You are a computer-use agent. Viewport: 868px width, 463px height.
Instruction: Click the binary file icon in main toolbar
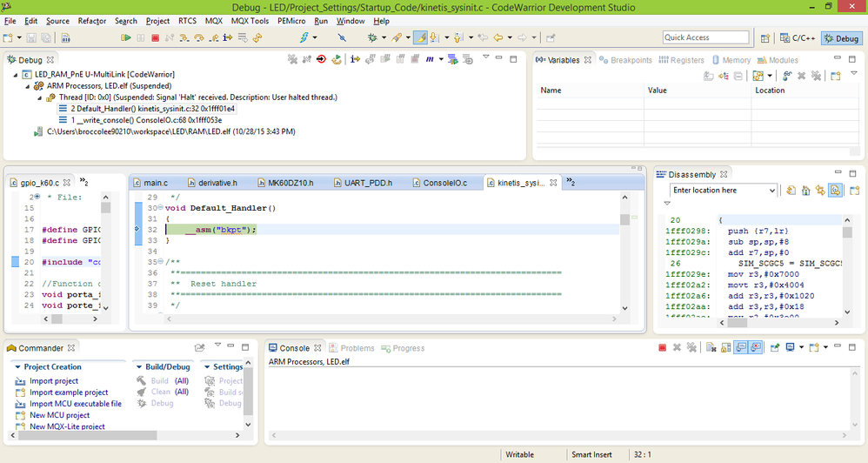(x=66, y=37)
